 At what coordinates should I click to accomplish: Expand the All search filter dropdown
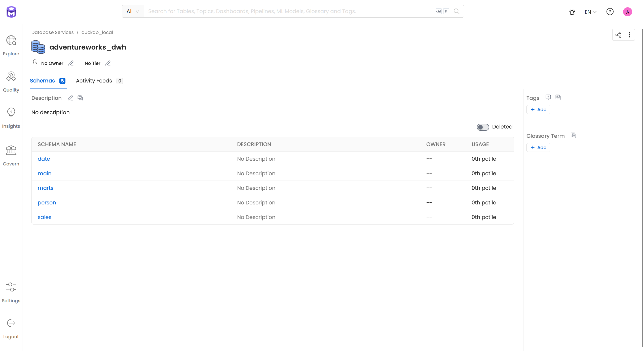click(133, 11)
